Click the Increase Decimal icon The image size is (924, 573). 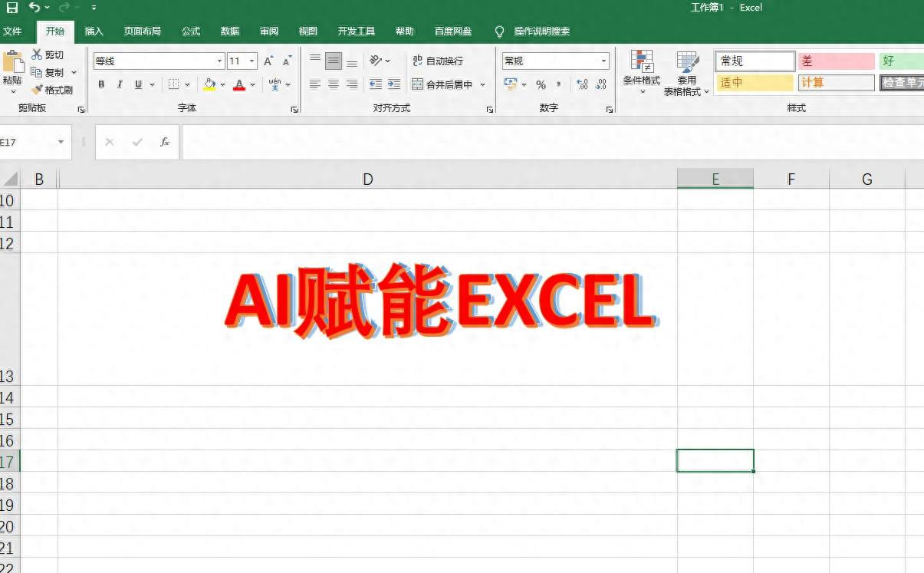583,84
